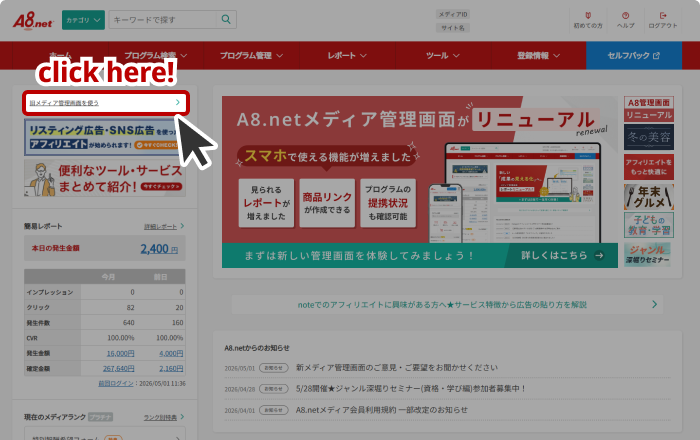Open 新メディア管理画面のご意見 notice
700x440 pixels.
tap(396, 368)
